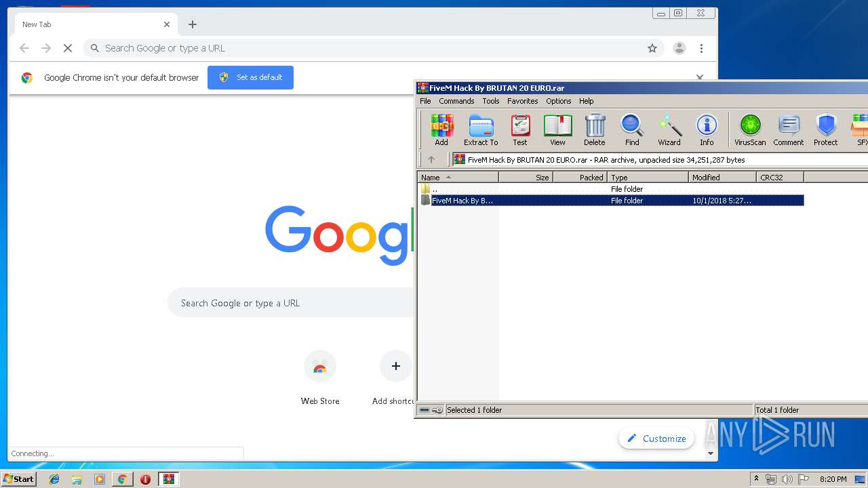This screenshot has height=488, width=868.
Task: Sort the list by Size column
Action: click(x=526, y=178)
